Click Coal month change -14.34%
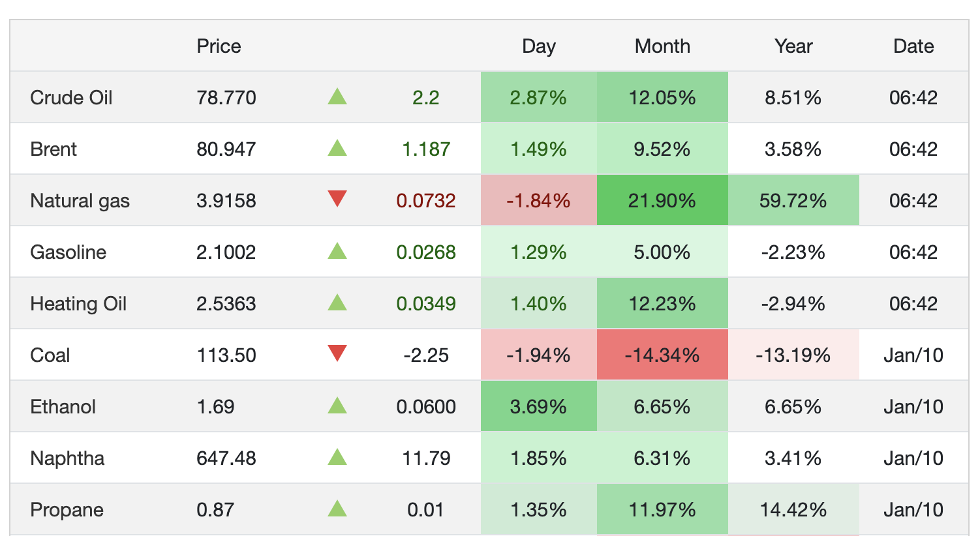The height and width of the screenshot is (536, 980). point(662,355)
